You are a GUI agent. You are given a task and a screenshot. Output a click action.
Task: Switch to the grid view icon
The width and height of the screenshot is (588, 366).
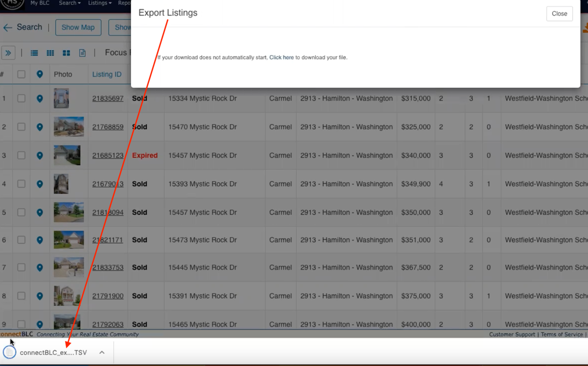point(50,53)
